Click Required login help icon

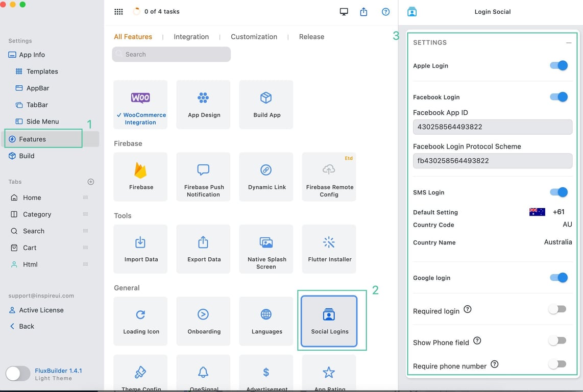[468, 309]
